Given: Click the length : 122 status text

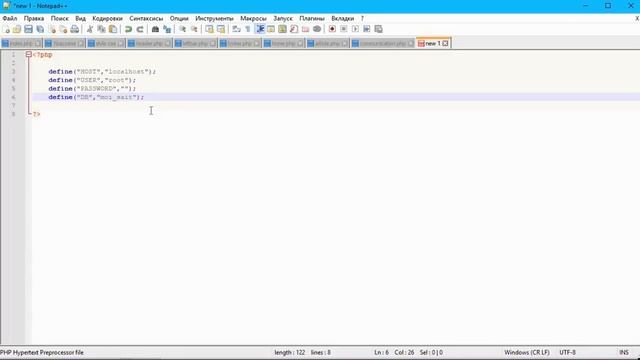Looking at the screenshot, I should tap(289, 352).
